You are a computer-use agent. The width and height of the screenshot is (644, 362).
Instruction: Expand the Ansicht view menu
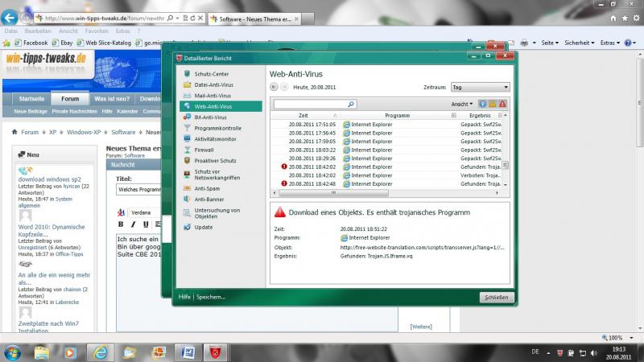(462, 104)
